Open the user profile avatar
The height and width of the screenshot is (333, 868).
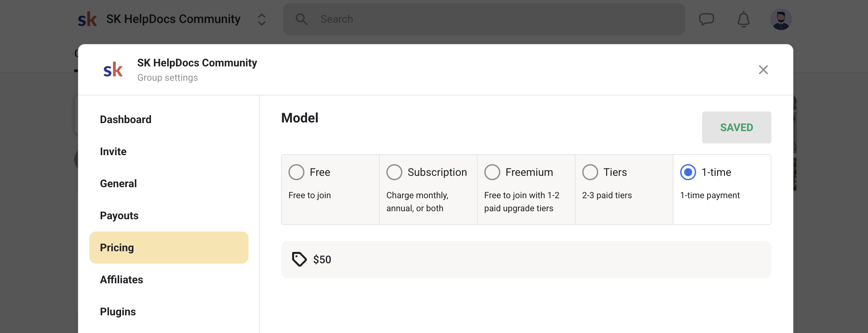pyautogui.click(x=780, y=19)
